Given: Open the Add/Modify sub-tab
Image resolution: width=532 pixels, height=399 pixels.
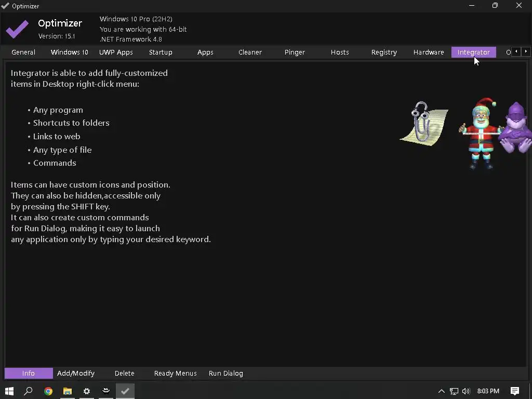Looking at the screenshot, I should coord(76,373).
